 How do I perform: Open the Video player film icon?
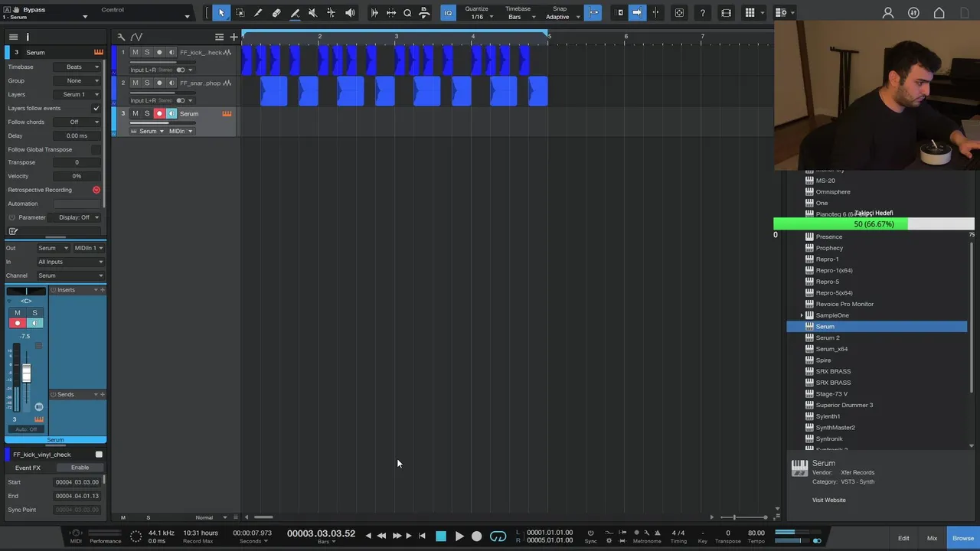(726, 13)
